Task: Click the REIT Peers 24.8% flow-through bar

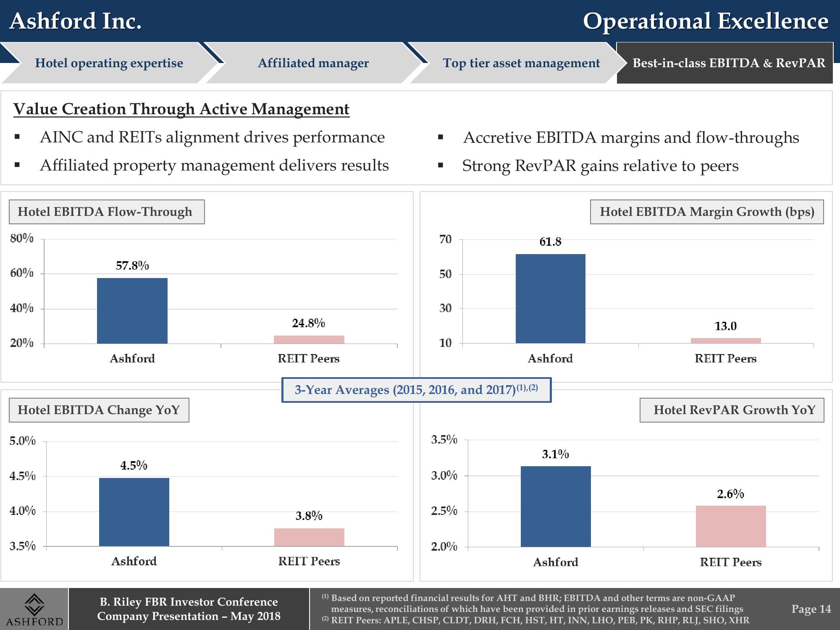Action: (x=309, y=339)
